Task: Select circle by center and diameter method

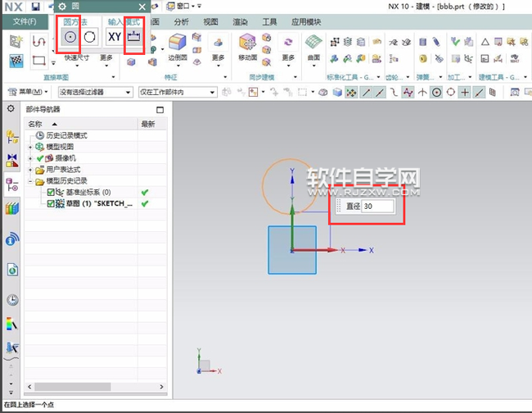Action: click(x=70, y=37)
